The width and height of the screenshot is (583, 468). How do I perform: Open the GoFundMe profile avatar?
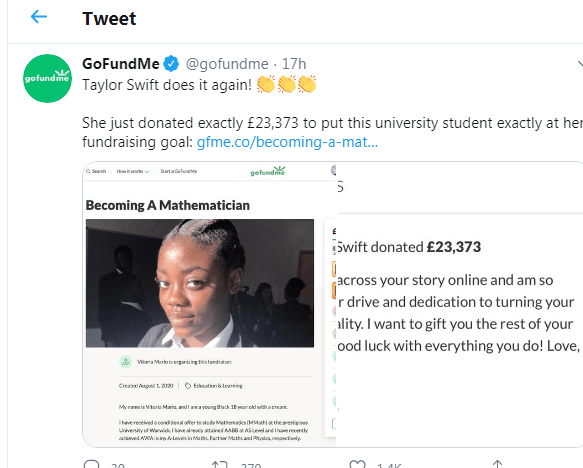point(47,78)
